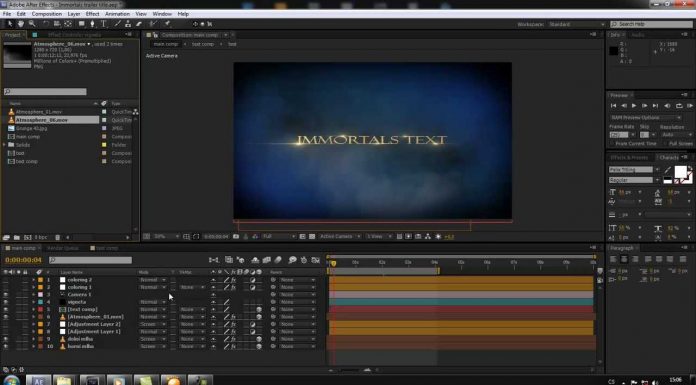Open blending mode dropdown for coloring 2
Image resolution: width=696 pixels, height=385 pixels.
[153, 280]
